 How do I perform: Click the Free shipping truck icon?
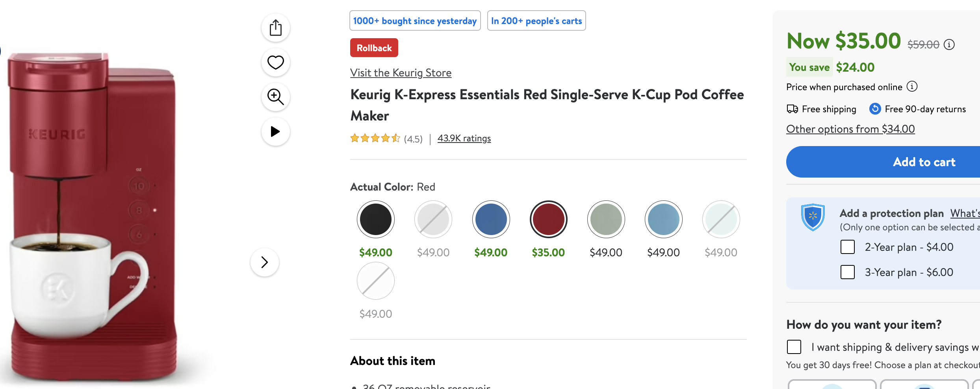[792, 109]
